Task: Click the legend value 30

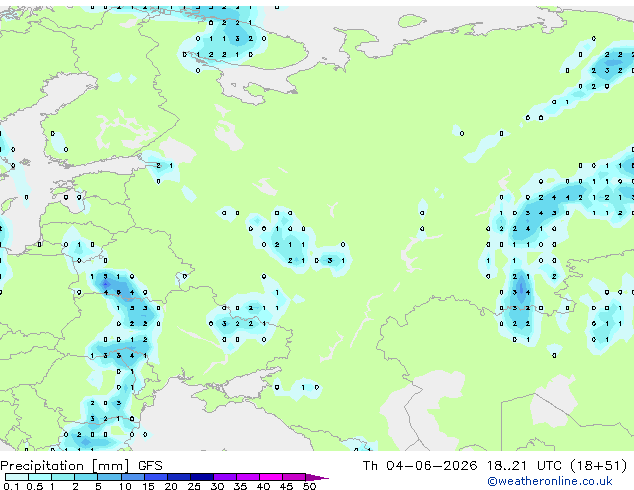Action: [x=218, y=486]
